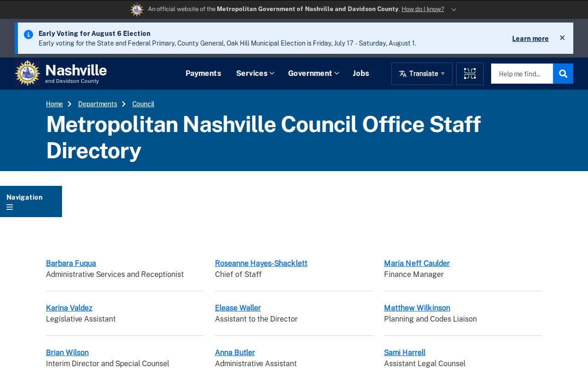Click the 'Help me find...' search field
The height and width of the screenshot is (368, 588).
[522, 74]
